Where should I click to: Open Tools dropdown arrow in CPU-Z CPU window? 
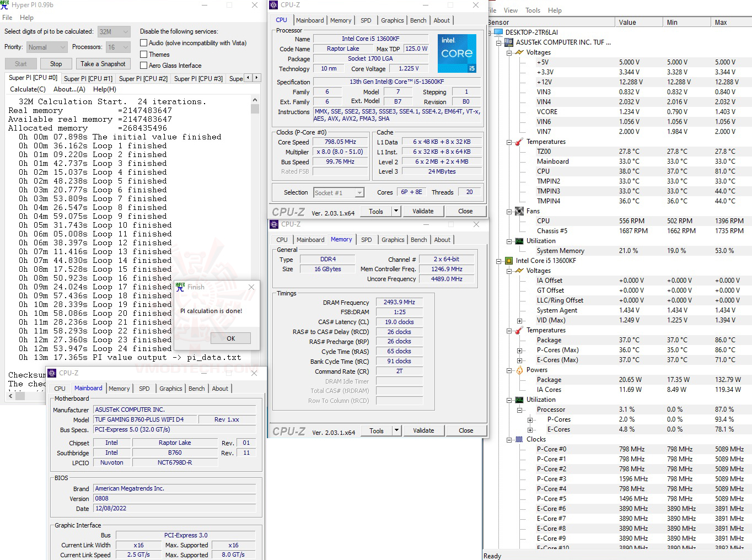(x=396, y=211)
